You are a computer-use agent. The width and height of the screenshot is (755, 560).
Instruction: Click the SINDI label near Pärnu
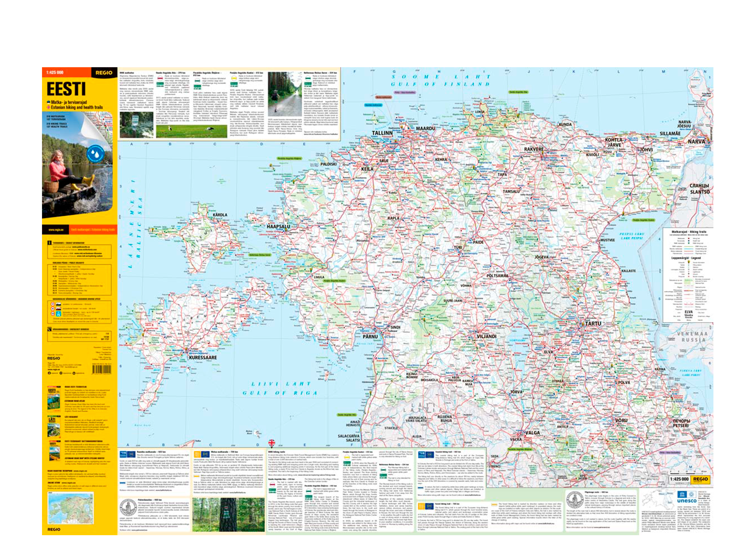(x=395, y=327)
